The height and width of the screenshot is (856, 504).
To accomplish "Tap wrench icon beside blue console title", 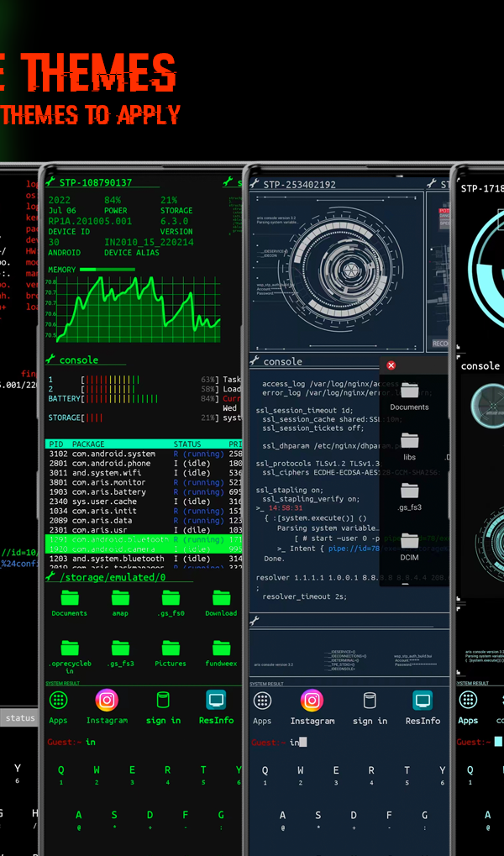I will (255, 361).
